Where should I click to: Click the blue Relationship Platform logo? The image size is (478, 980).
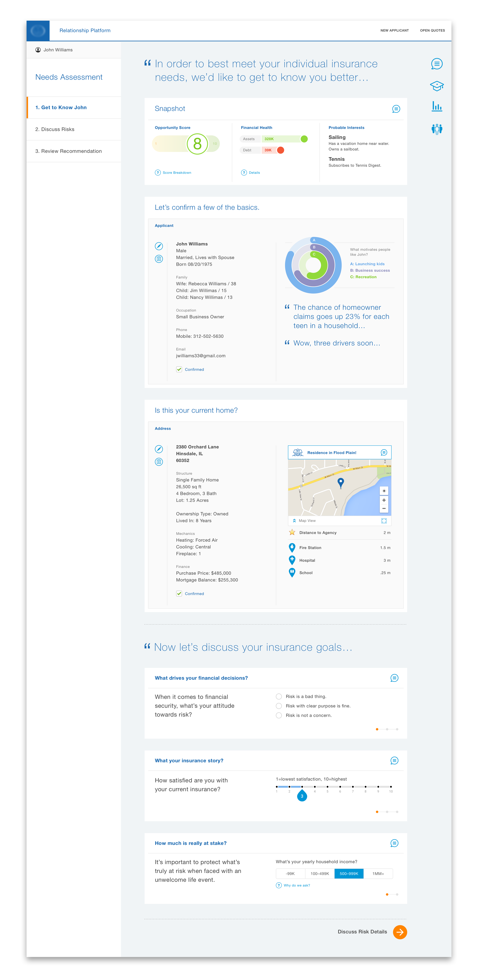[x=38, y=30]
